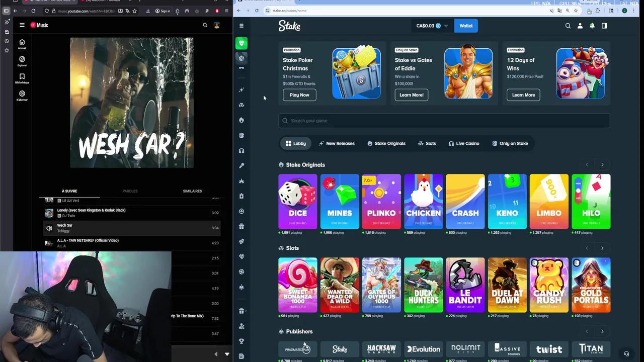Toggle the Stake right side panel icon

pyautogui.click(x=604, y=26)
